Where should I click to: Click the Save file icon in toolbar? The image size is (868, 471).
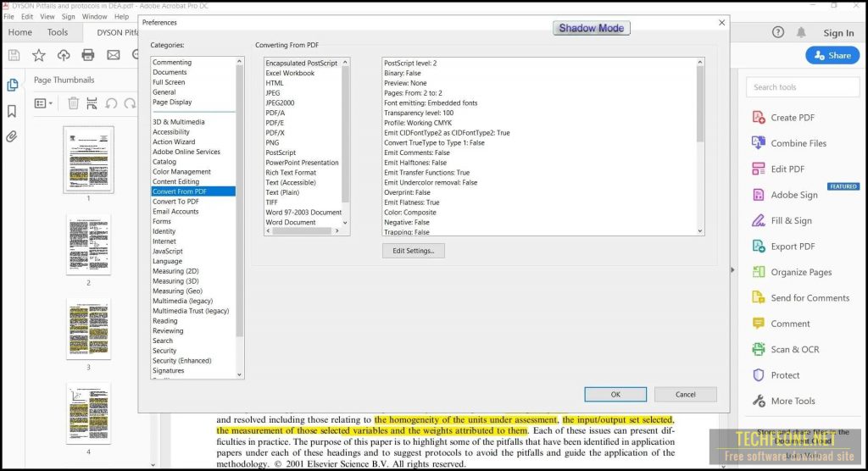point(14,55)
